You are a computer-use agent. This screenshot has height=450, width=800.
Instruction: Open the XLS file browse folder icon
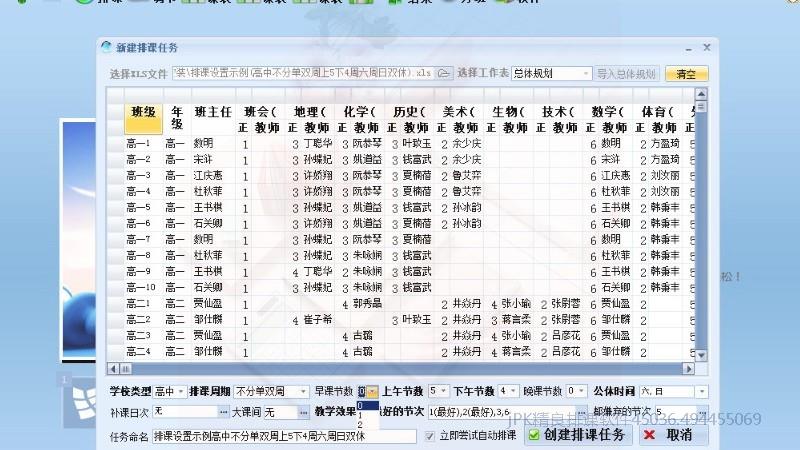tap(443, 73)
